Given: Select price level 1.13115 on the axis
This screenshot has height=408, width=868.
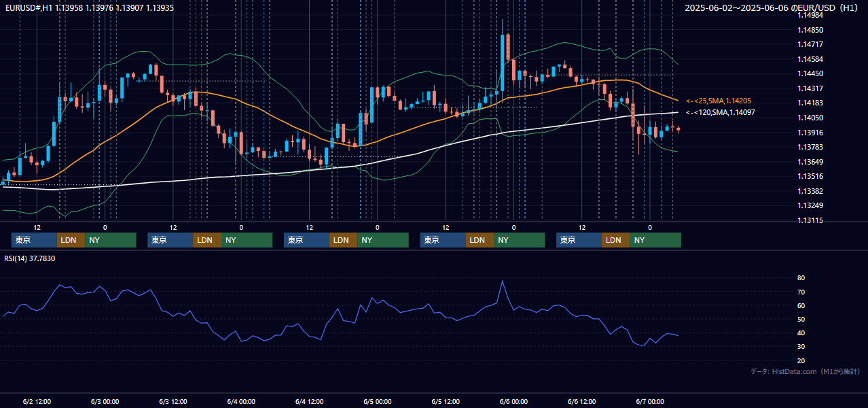Looking at the screenshot, I should (x=810, y=220).
